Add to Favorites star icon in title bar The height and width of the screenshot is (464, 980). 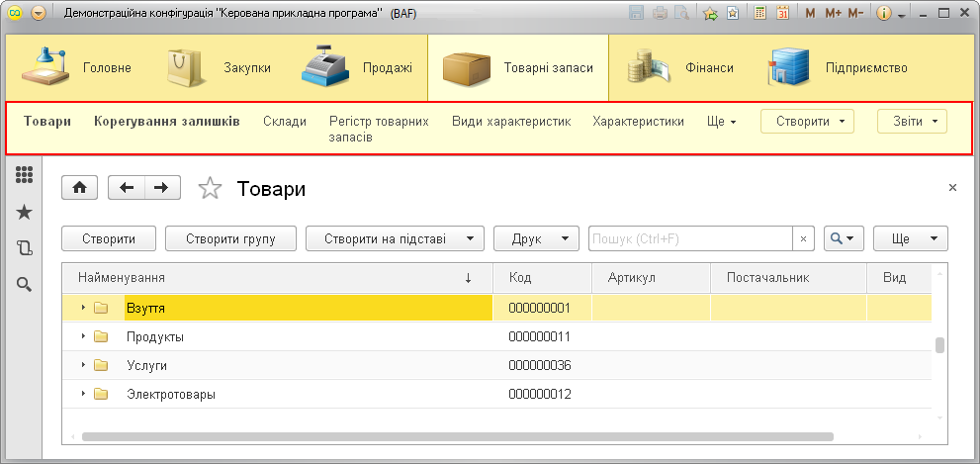(x=710, y=13)
